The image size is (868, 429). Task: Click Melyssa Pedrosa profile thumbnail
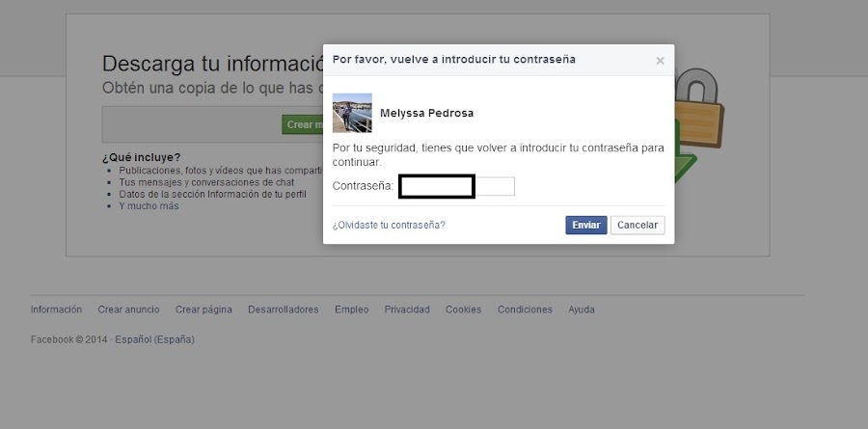pos(352,113)
